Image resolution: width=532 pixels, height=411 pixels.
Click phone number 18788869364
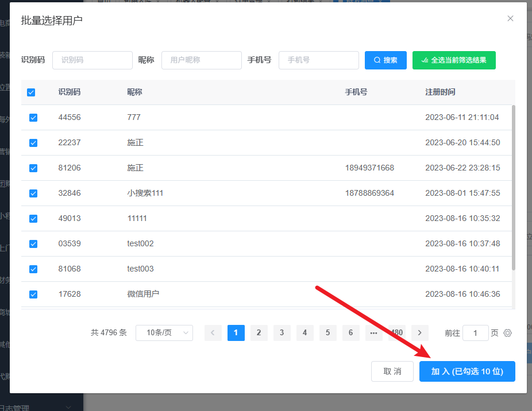[369, 193]
